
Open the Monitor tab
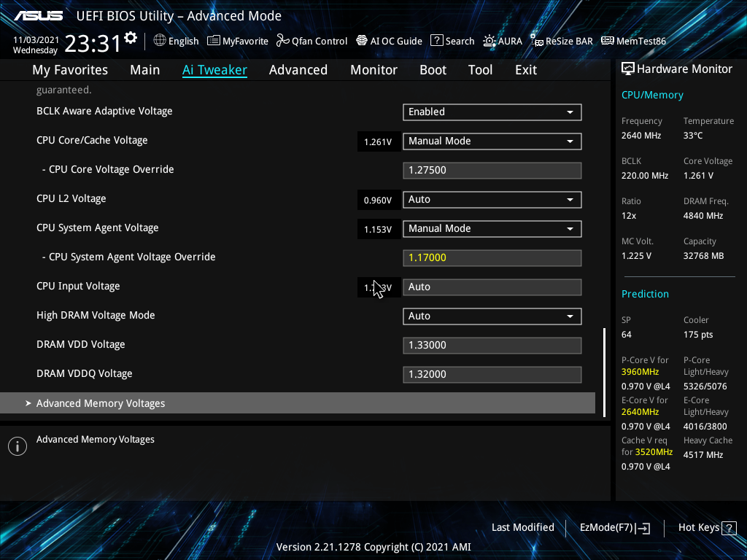[374, 70]
